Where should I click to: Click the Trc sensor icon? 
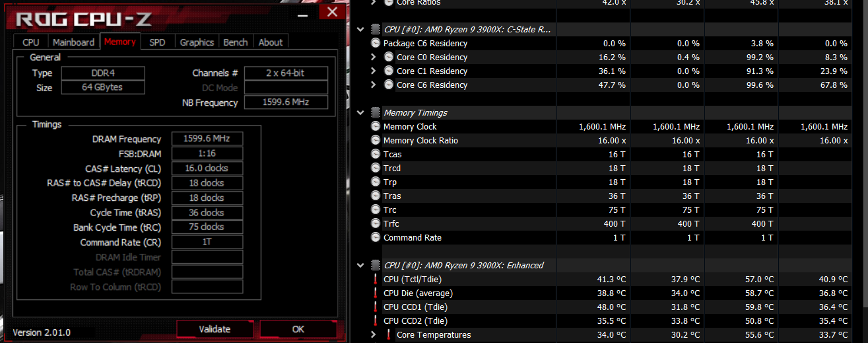pyautogui.click(x=376, y=210)
